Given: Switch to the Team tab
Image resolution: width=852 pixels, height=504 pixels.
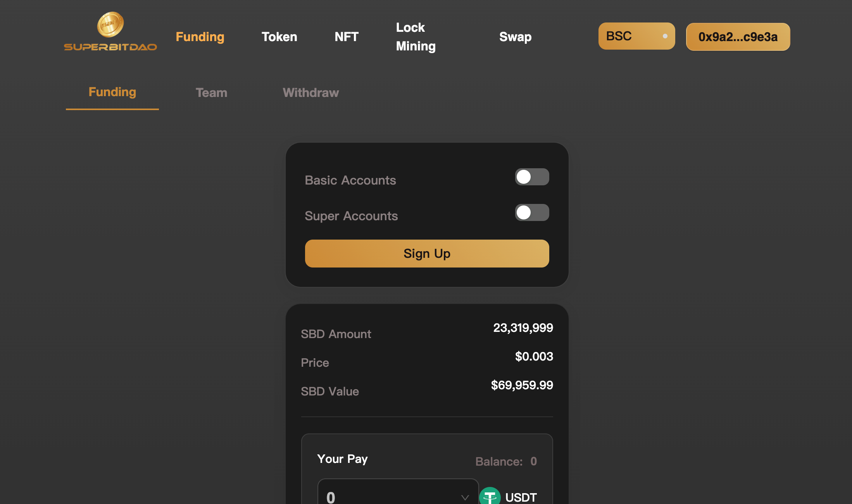Looking at the screenshot, I should [x=211, y=93].
